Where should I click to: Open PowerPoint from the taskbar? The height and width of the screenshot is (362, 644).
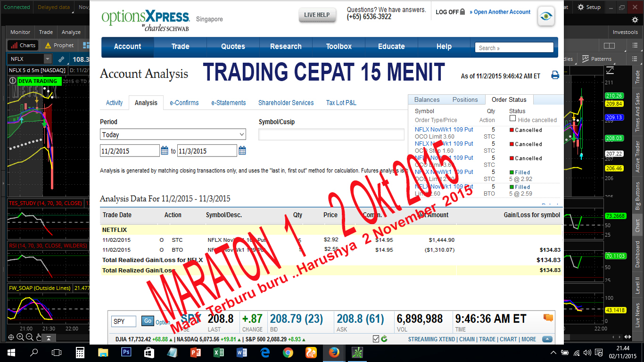point(196,352)
